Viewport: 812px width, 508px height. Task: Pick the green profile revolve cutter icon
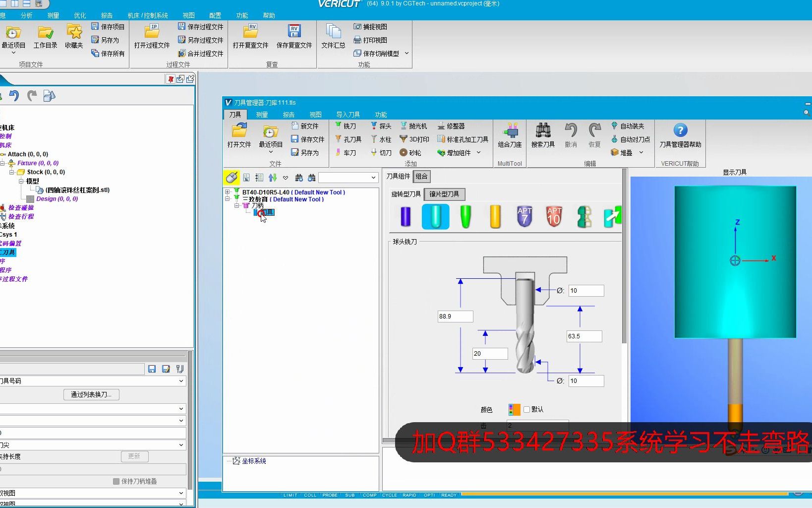coord(584,217)
